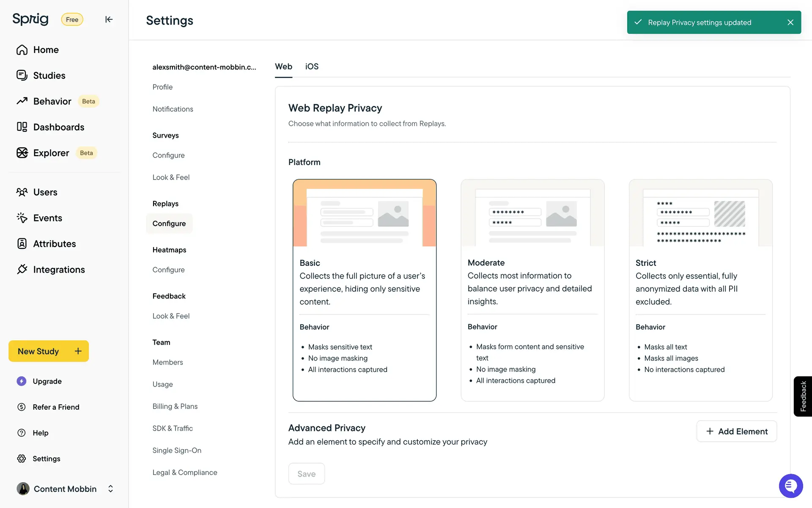The width and height of the screenshot is (812, 508).
Task: Open the vertical Feedback side tab
Action: point(803,396)
